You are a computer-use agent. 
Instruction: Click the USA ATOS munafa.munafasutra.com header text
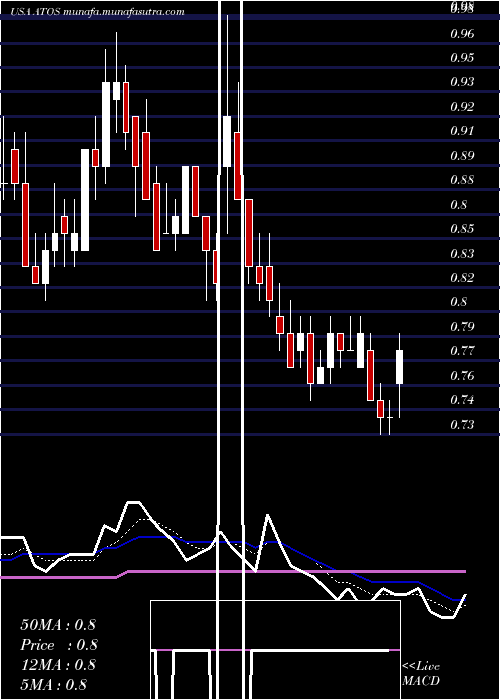(97, 12)
